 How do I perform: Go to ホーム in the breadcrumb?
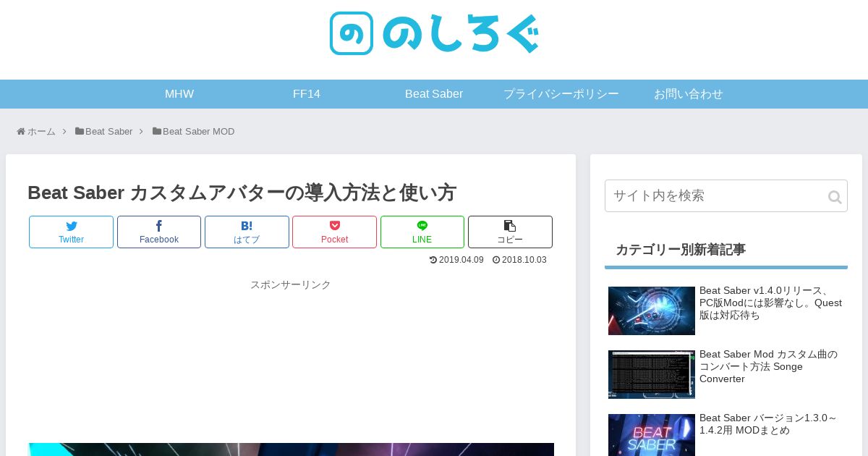(x=41, y=132)
